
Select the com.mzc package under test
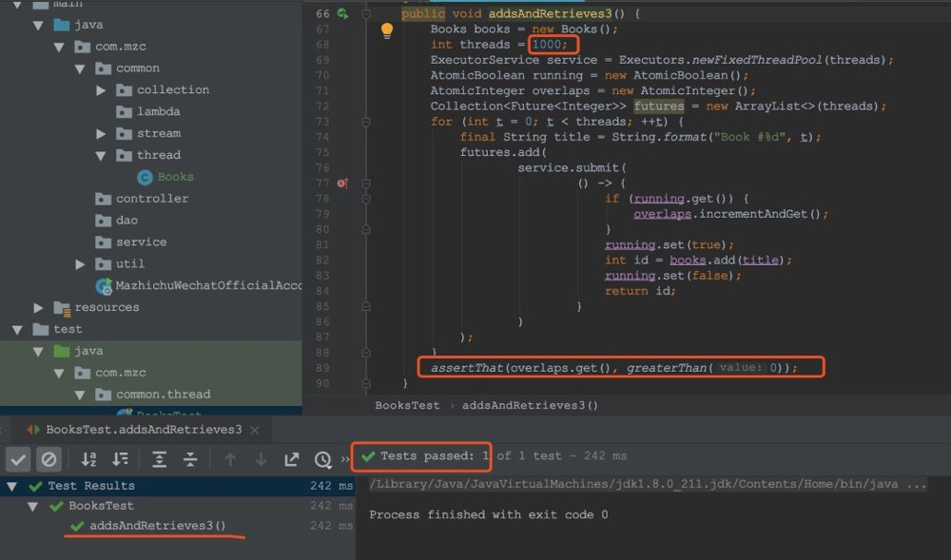tap(120, 373)
